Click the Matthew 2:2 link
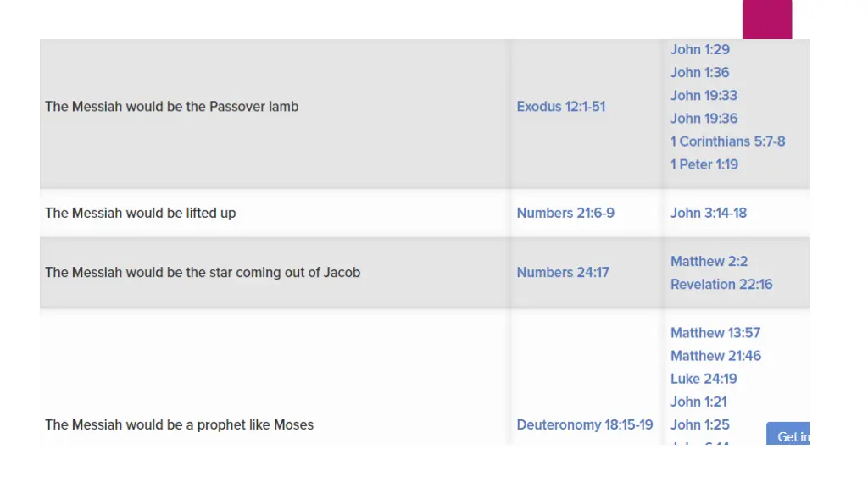The height and width of the screenshot is (488, 868). pos(709,261)
